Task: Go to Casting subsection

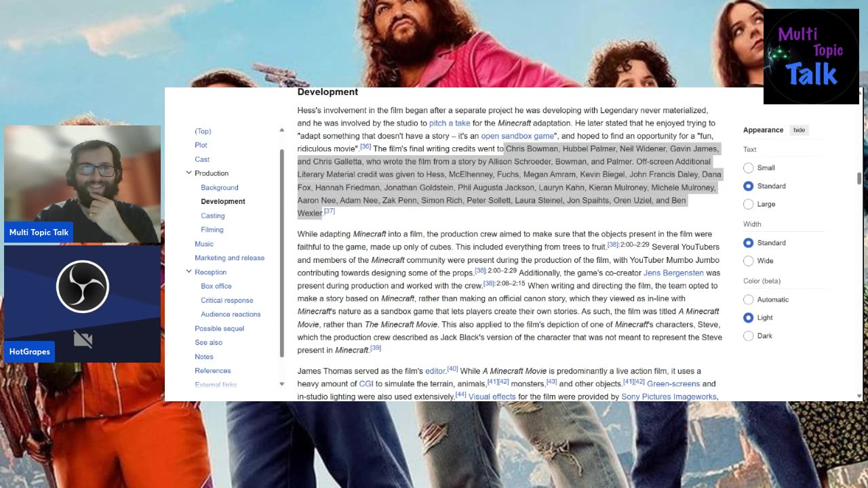Action: (x=213, y=216)
